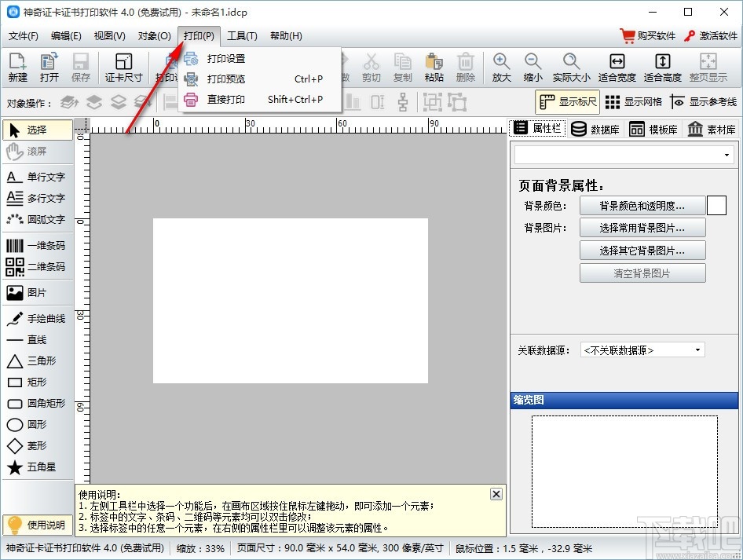
Task: Click the 缩览图 thumbnail preview area
Action: pyautogui.click(x=624, y=471)
